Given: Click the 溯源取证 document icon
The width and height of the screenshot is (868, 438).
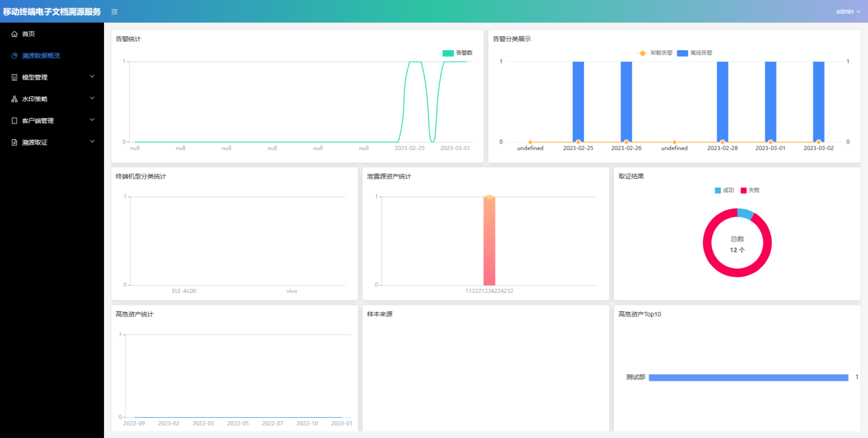Looking at the screenshot, I should click(14, 142).
